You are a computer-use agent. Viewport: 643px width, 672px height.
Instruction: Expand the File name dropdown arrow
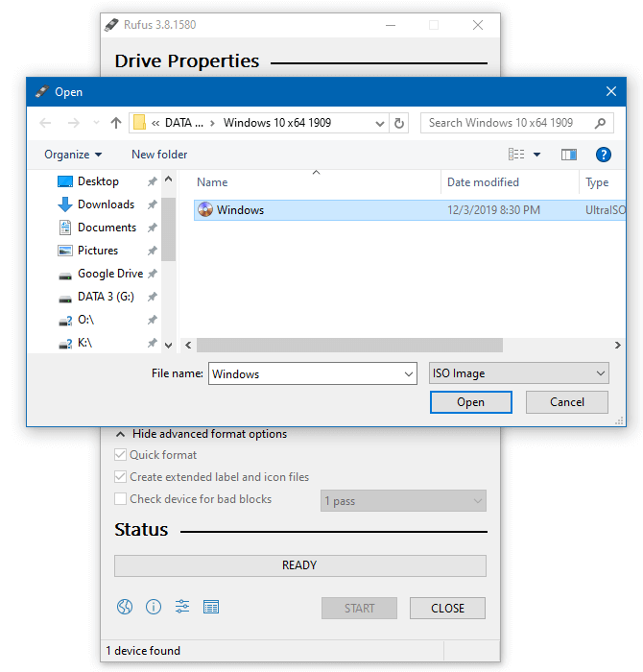tap(407, 373)
